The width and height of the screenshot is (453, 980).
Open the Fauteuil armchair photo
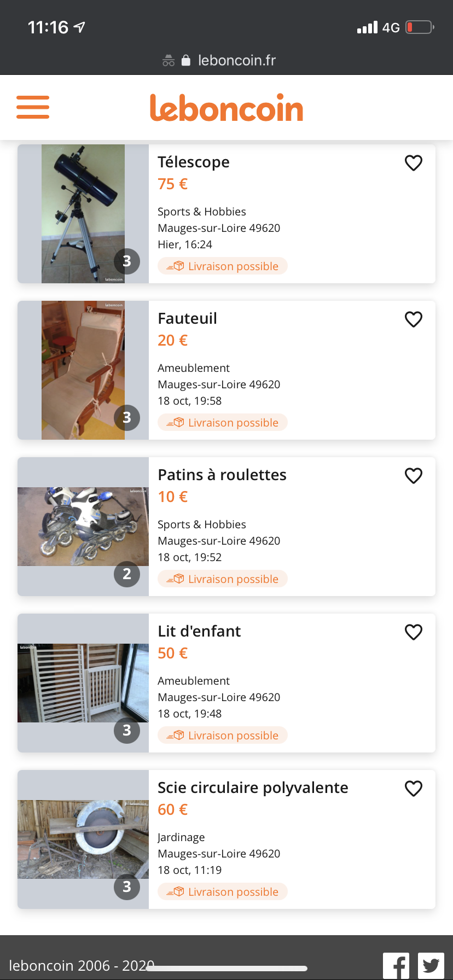point(83,370)
